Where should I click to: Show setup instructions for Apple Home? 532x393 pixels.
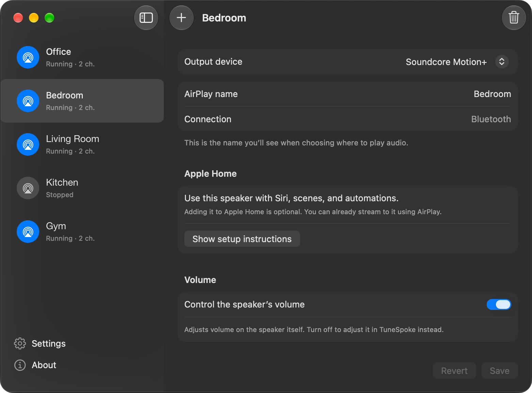click(x=242, y=239)
